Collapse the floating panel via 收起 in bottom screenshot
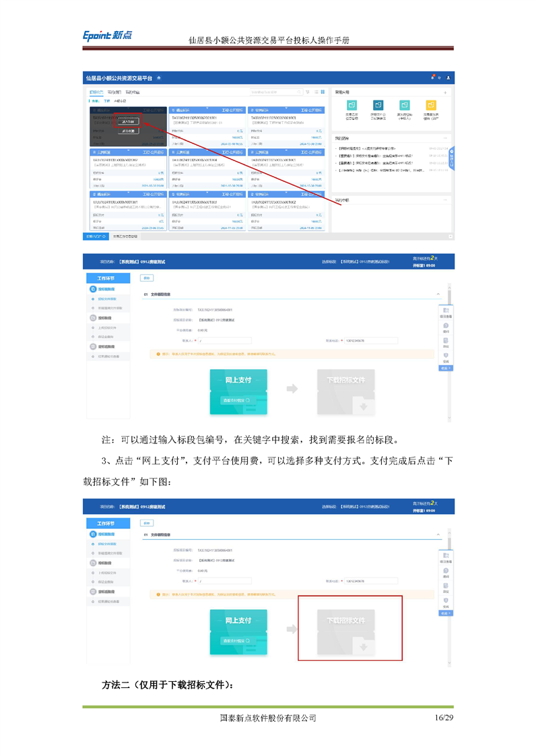 coord(446,613)
